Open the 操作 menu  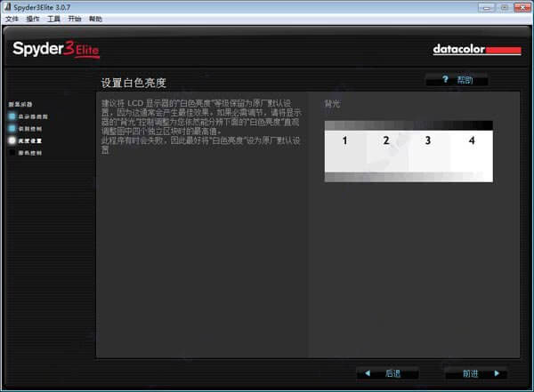point(33,19)
